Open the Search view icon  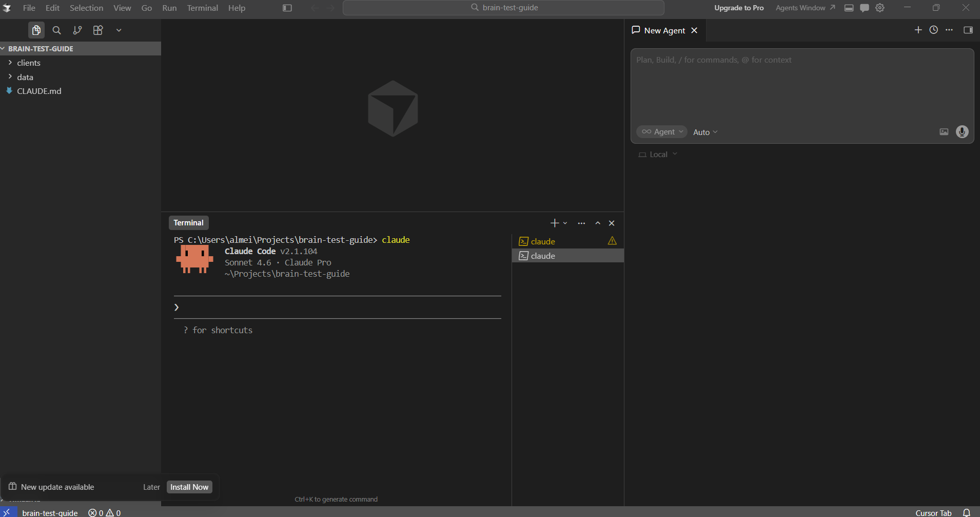click(57, 30)
